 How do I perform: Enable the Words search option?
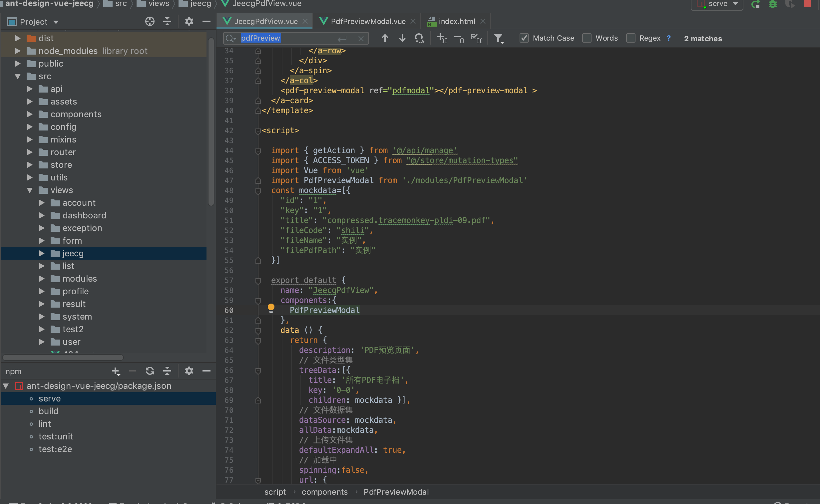pos(587,38)
